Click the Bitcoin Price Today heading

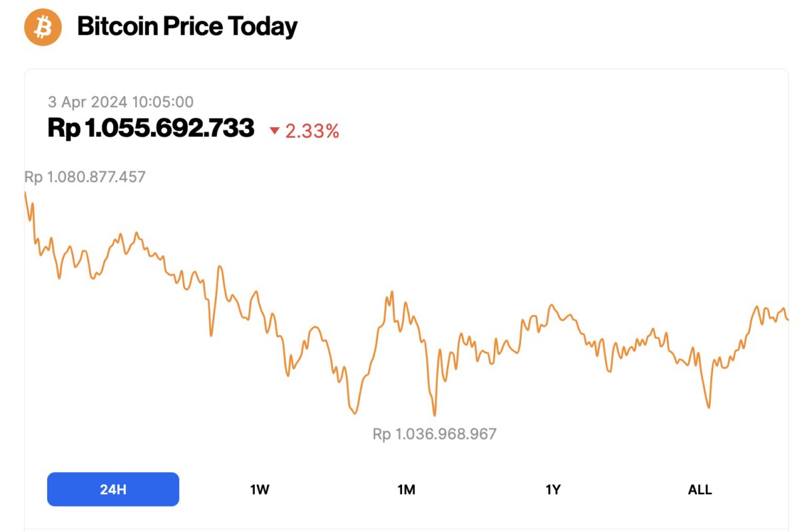(x=188, y=27)
